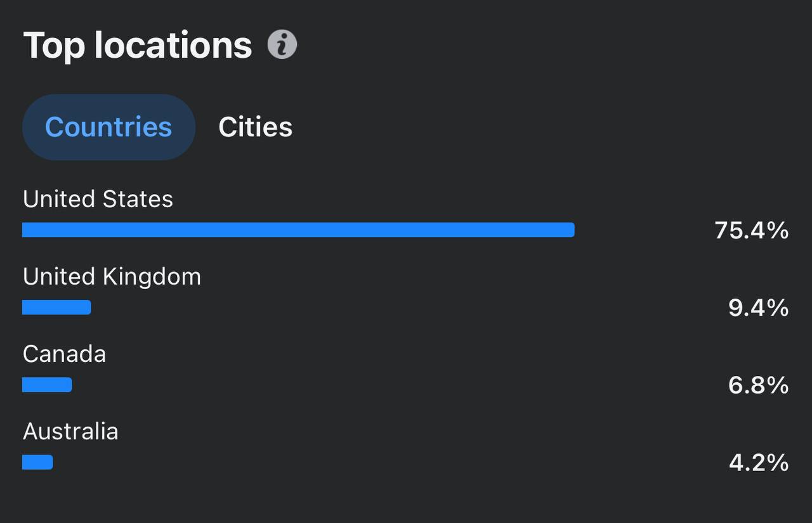Click the United States blue bar
812x523 pixels.
[x=298, y=229]
